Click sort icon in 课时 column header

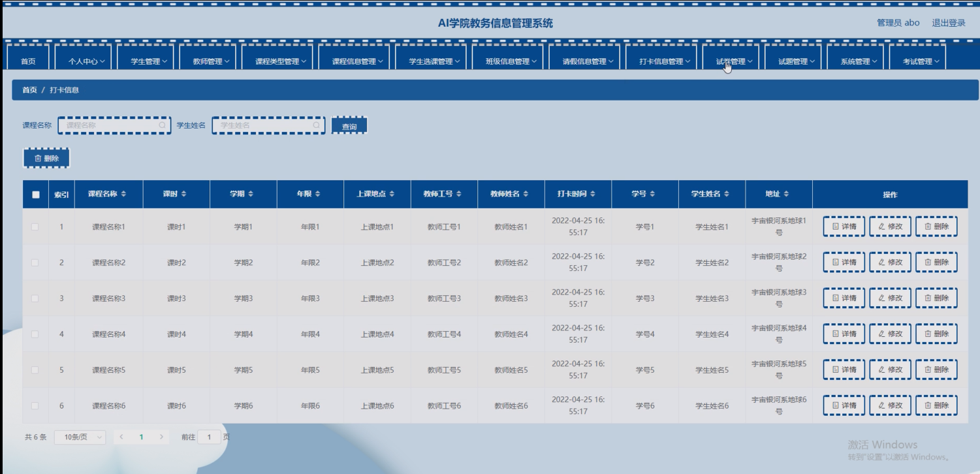pyautogui.click(x=183, y=194)
